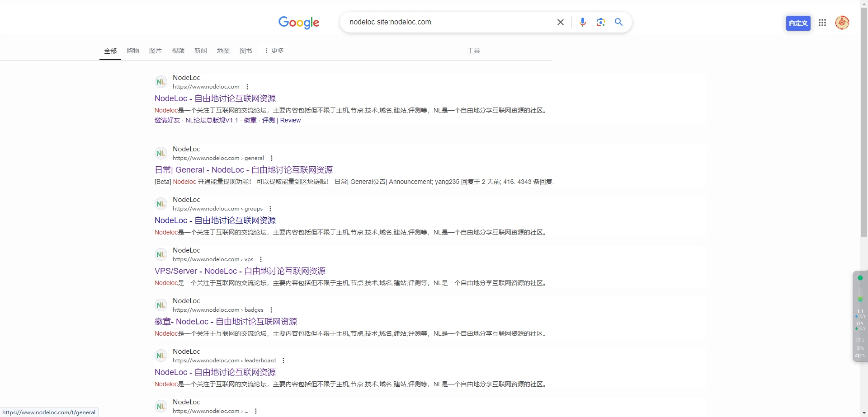Switch to the 购物 tab

133,51
